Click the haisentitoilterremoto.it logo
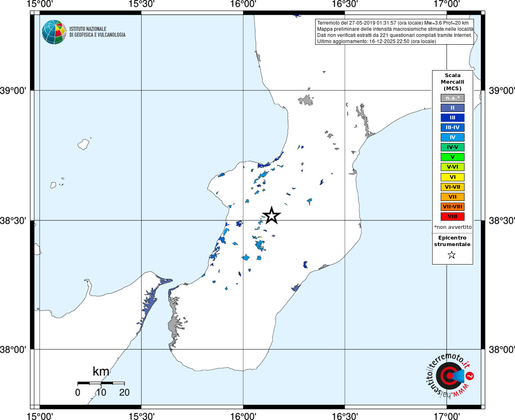The width and height of the screenshot is (515, 420). 450,375
